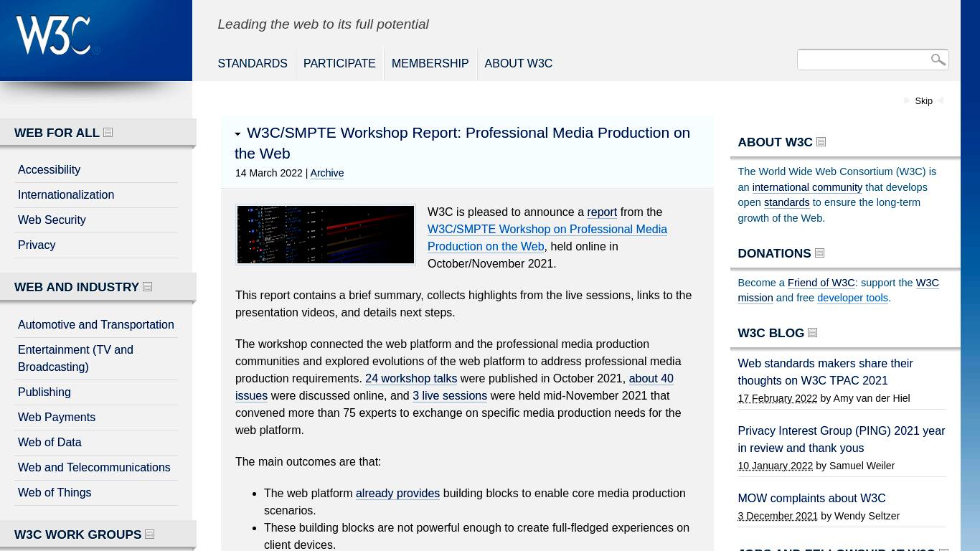Click the right-pointing arrow beside Skip
Image resolution: width=980 pixels, height=551 pixels.
point(908,100)
